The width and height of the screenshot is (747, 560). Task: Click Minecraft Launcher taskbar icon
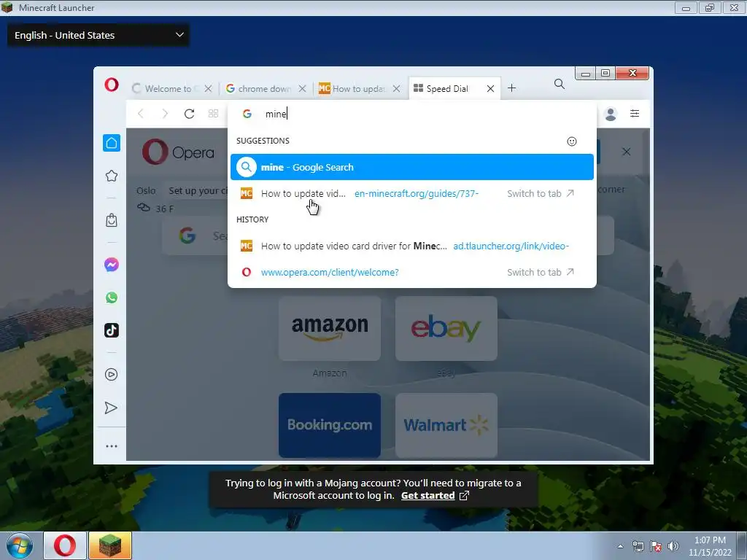(110, 545)
